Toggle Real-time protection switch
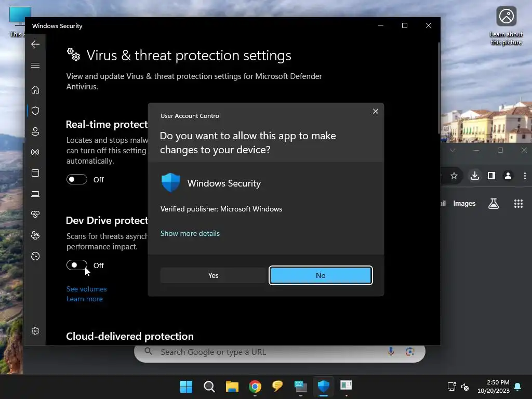 tap(77, 179)
